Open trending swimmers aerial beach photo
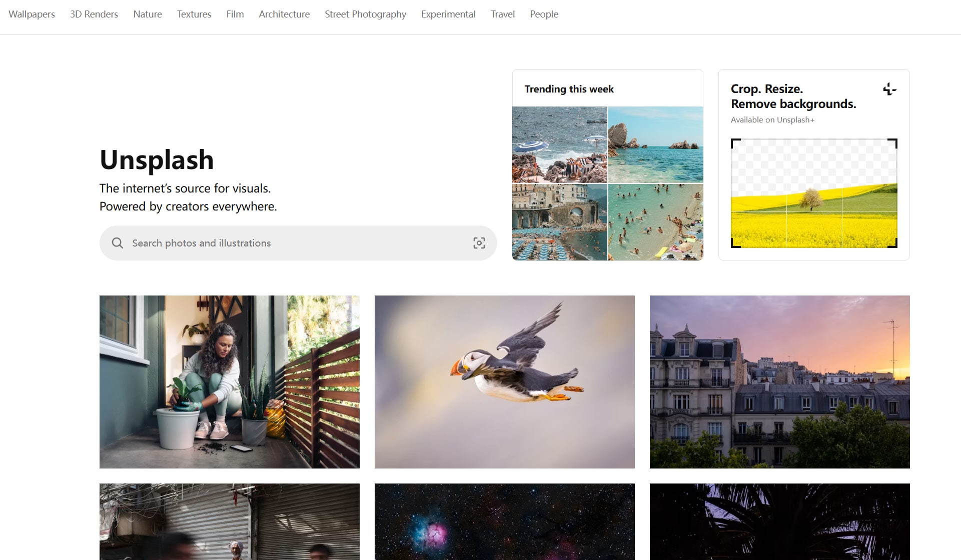The height and width of the screenshot is (560, 961). [x=656, y=222]
